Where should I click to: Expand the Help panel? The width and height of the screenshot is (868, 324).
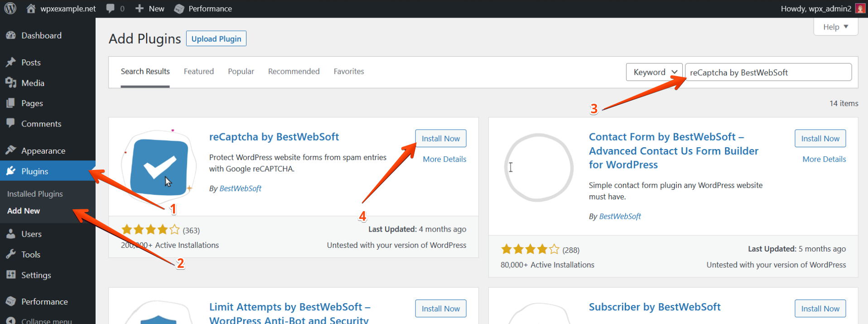pyautogui.click(x=835, y=27)
